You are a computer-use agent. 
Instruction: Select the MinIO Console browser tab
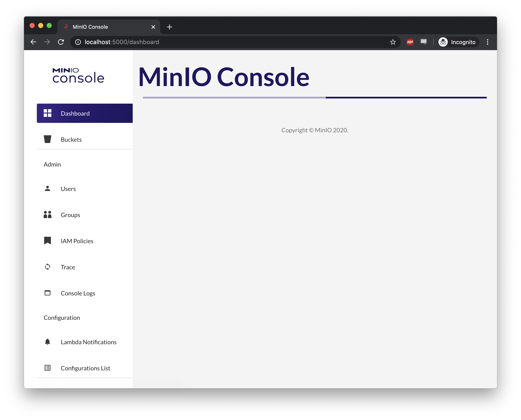(x=109, y=27)
